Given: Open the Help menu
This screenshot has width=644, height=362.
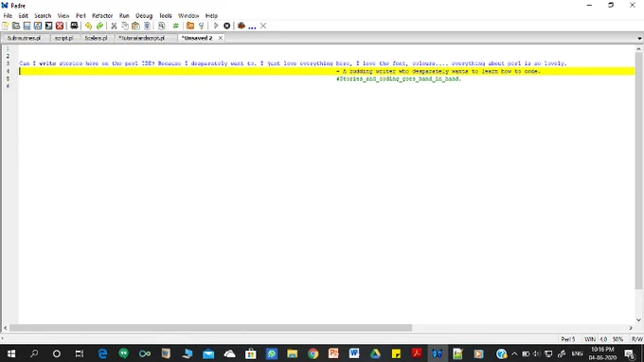Looking at the screenshot, I should 211,15.
